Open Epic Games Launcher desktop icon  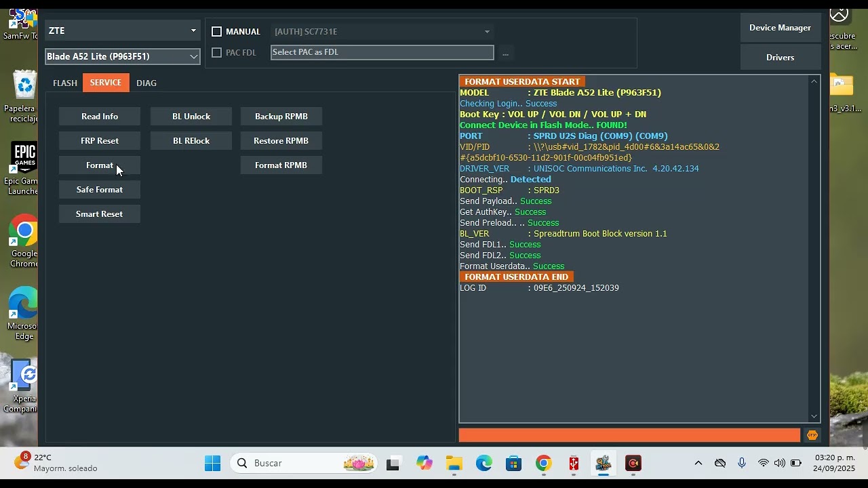pos(24,169)
